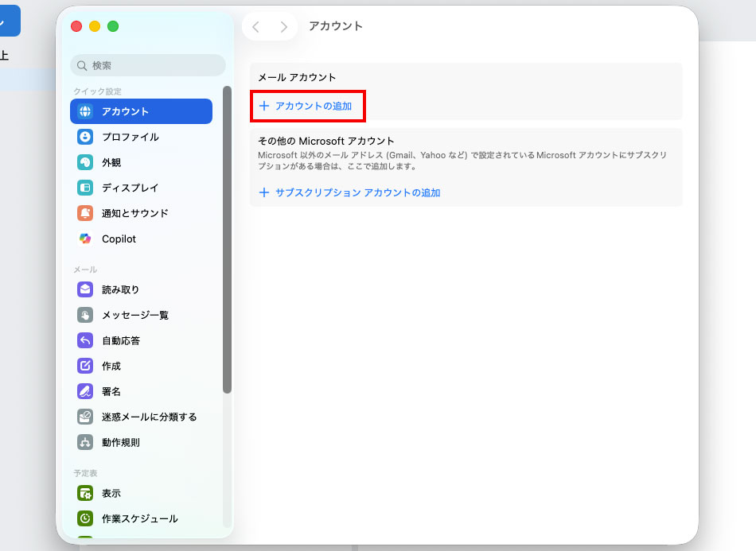
Task: Select 自動応答 in sidebar
Action: [142, 340]
